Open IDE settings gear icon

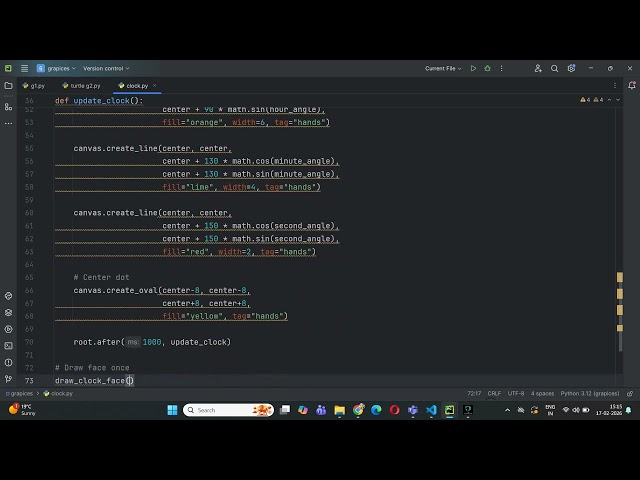point(571,69)
